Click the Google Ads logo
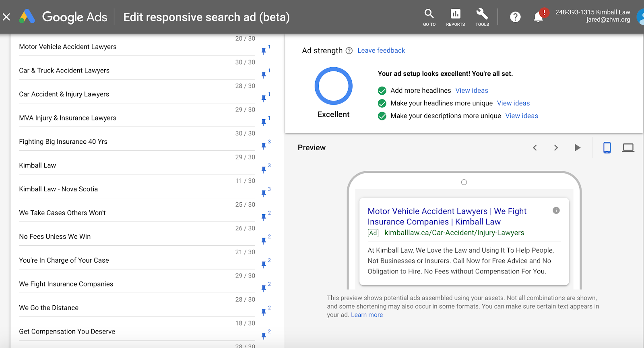Image resolution: width=644 pixels, height=348 pixels. [x=63, y=17]
